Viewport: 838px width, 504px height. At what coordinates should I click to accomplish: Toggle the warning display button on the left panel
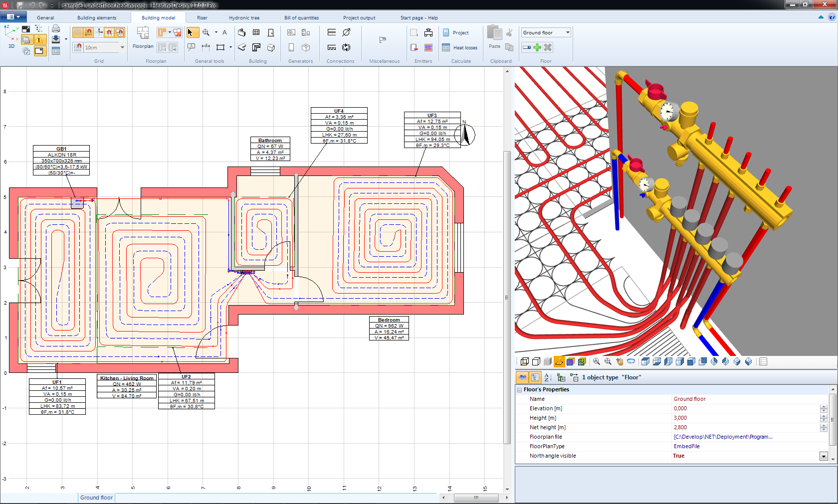[x=39, y=39]
